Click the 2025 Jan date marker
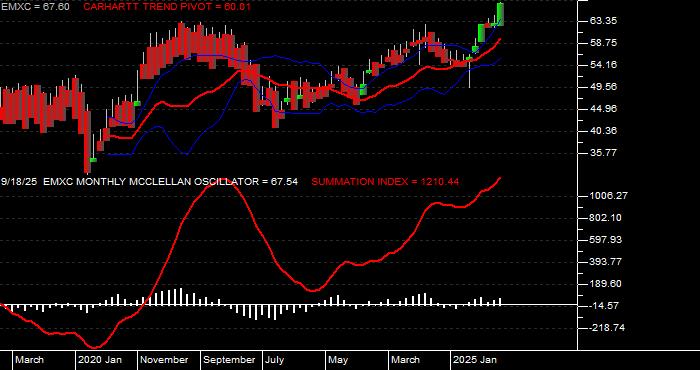700x370 pixels. (x=475, y=360)
